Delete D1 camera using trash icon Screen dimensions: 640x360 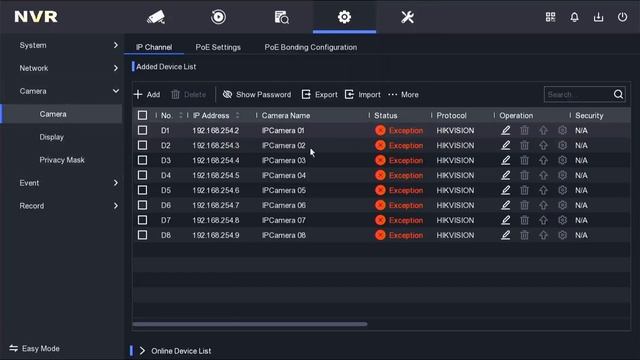(524, 130)
